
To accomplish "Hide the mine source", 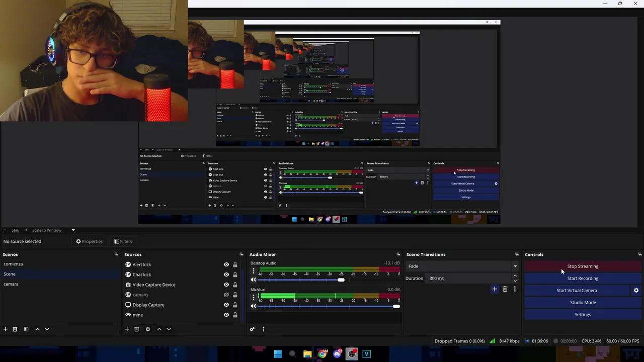I will pos(226,315).
